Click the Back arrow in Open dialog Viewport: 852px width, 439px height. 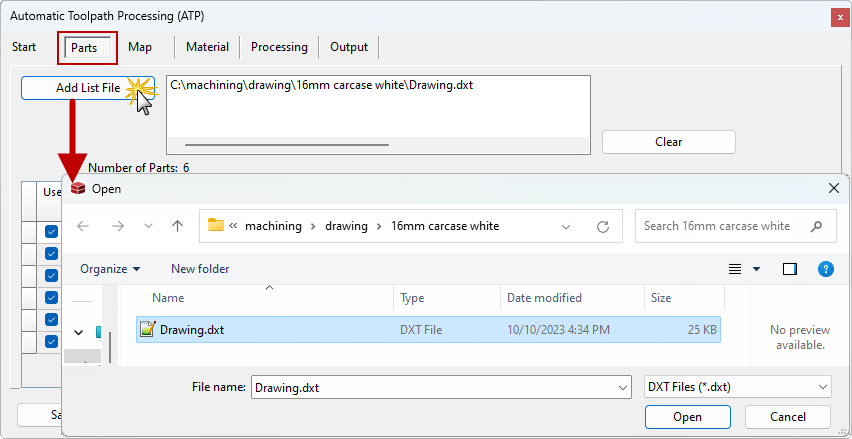tap(83, 226)
